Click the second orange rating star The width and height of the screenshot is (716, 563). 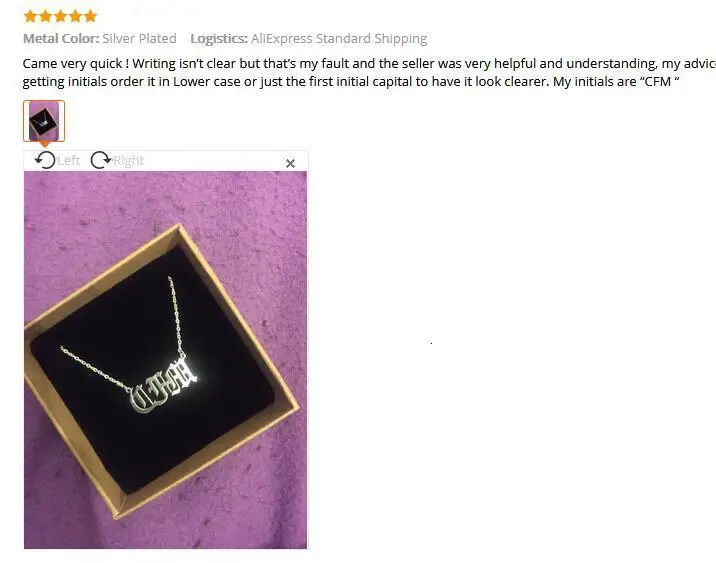coord(45,16)
